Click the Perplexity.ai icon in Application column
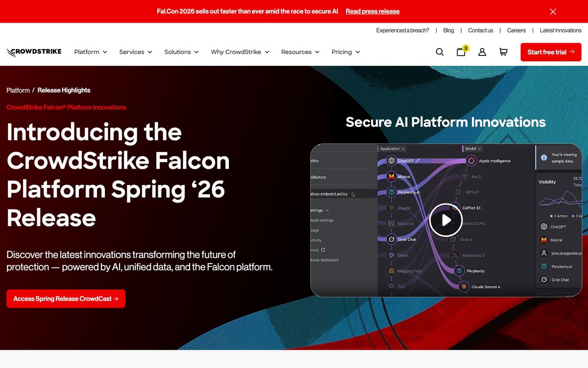The image size is (588, 368). pos(392,192)
